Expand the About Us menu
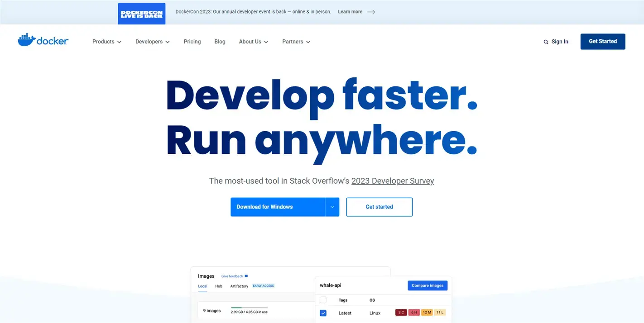The width and height of the screenshot is (644, 323). (x=254, y=42)
